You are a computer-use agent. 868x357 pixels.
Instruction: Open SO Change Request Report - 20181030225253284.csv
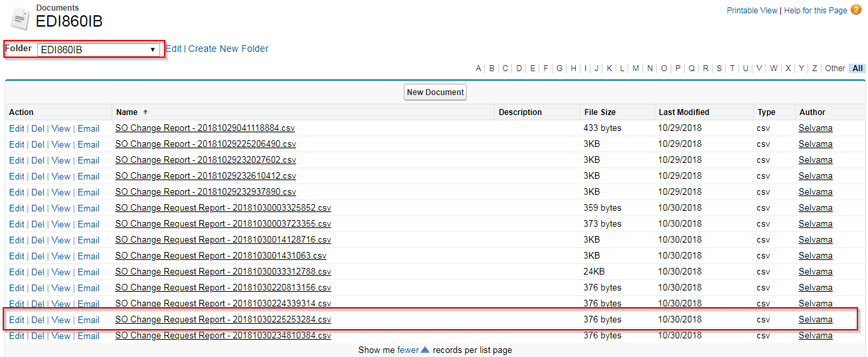click(223, 319)
